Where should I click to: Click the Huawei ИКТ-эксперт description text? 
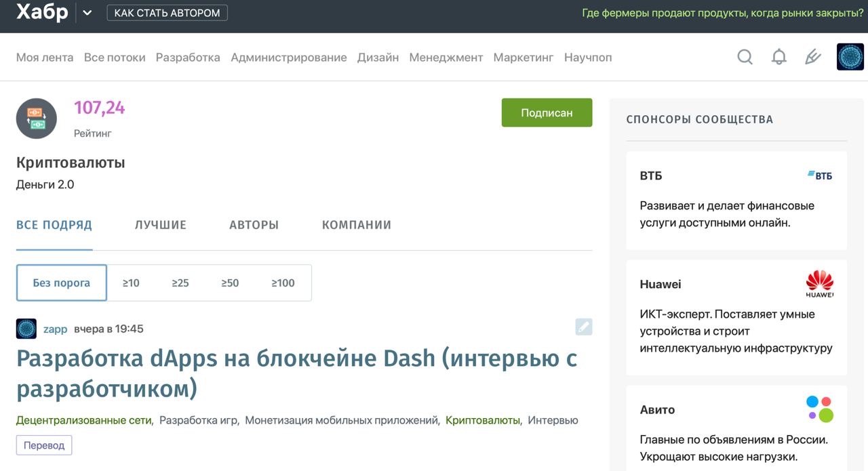(736, 331)
